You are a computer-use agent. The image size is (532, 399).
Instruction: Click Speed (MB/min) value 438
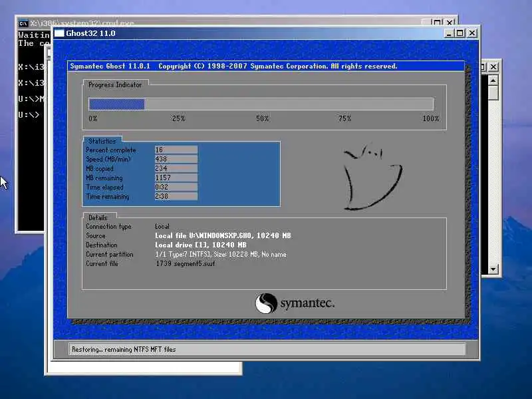pos(176,159)
